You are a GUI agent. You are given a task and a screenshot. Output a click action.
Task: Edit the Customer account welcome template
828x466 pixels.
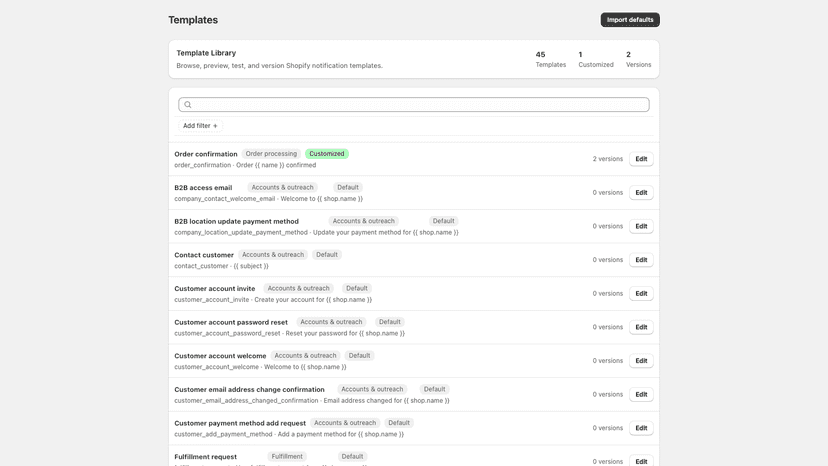(x=641, y=361)
